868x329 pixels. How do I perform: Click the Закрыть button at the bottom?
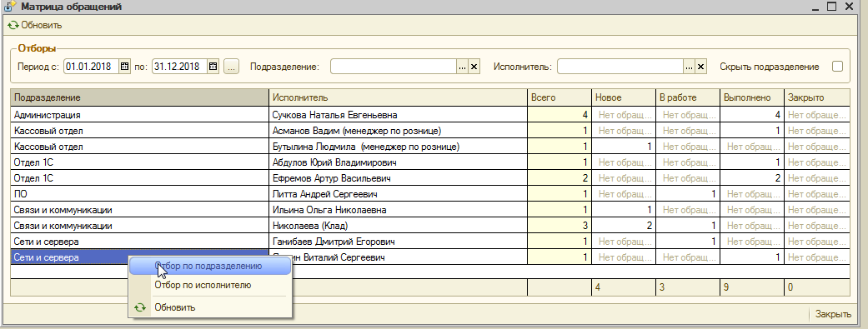point(833,314)
